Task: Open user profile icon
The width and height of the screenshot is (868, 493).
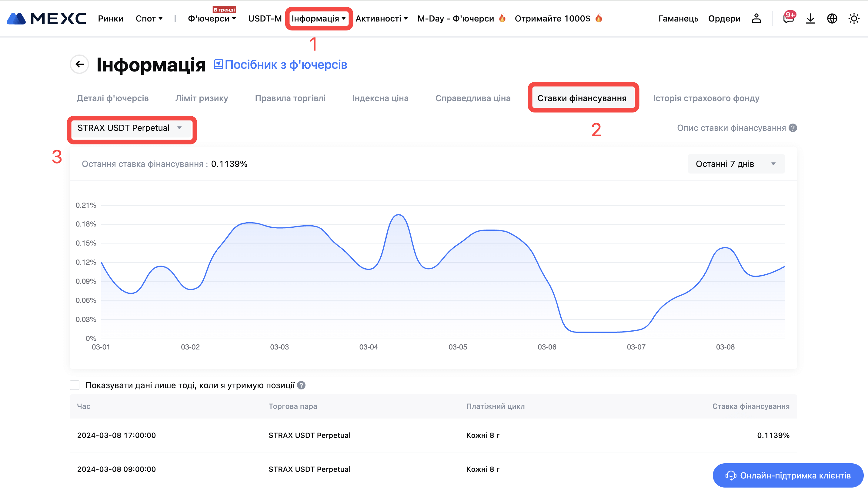Action: (756, 18)
